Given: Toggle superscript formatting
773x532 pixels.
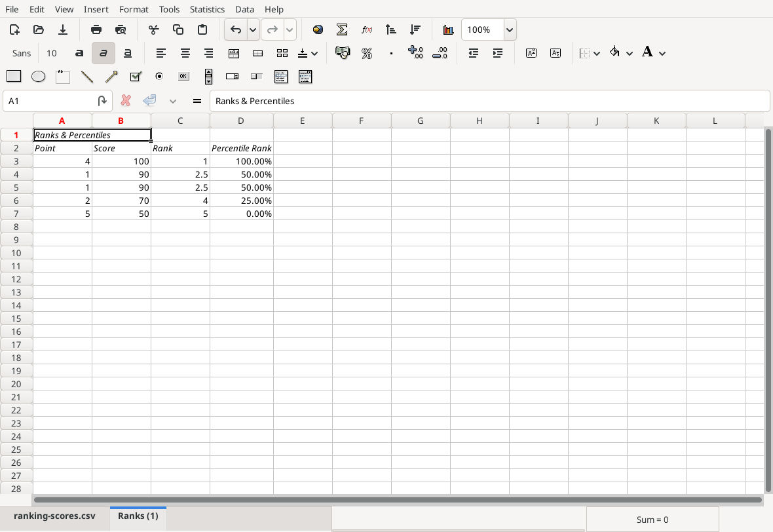Looking at the screenshot, I should [x=531, y=53].
